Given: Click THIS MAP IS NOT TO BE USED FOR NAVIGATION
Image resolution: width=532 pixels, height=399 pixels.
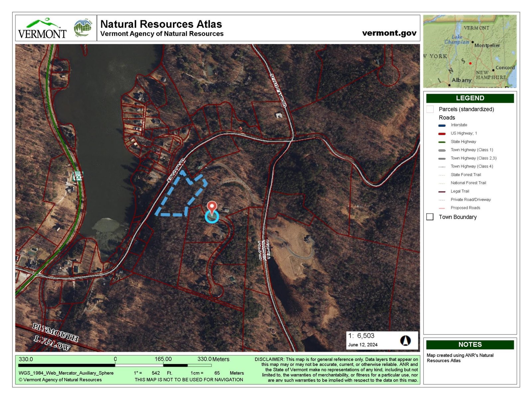Looking at the screenshot, I should tap(189, 380).
